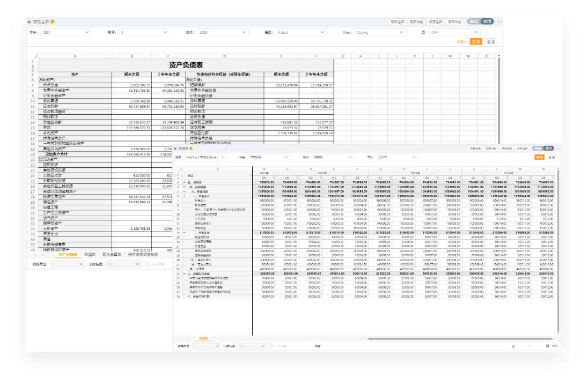Switch 财务主表 to 编辑 mode
The image size is (588, 386).
(x=474, y=22)
